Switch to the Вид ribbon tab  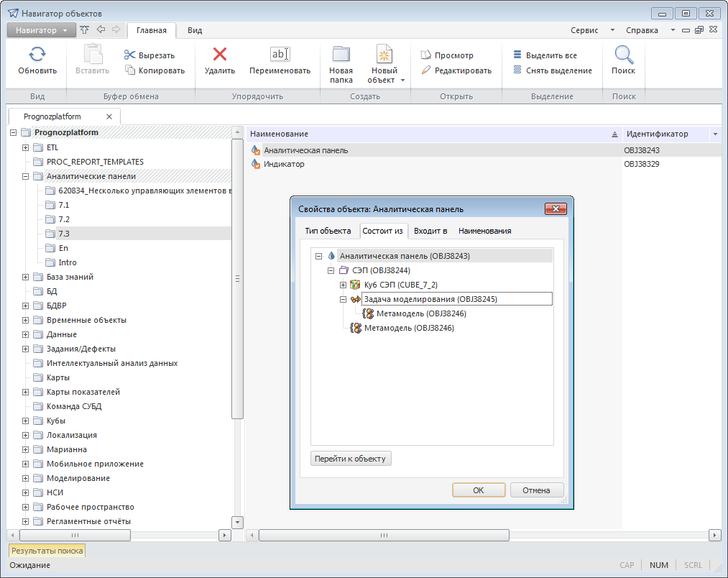point(194,30)
